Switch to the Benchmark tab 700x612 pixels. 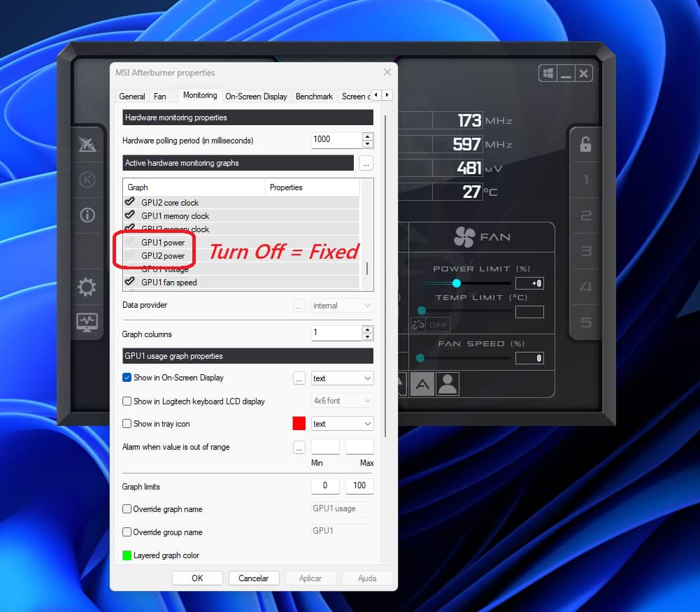coord(314,97)
